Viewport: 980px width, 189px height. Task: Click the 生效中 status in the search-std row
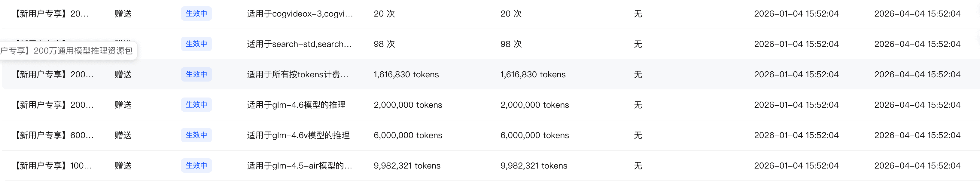tap(196, 44)
